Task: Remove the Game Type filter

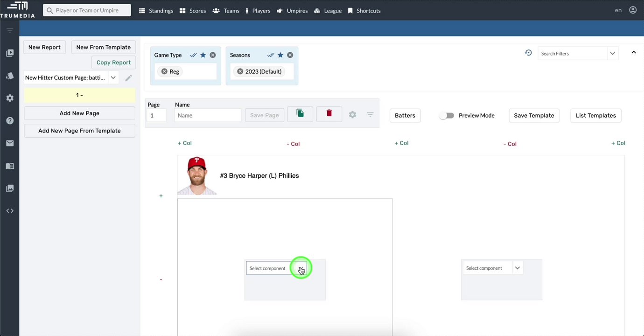Action: click(x=213, y=55)
